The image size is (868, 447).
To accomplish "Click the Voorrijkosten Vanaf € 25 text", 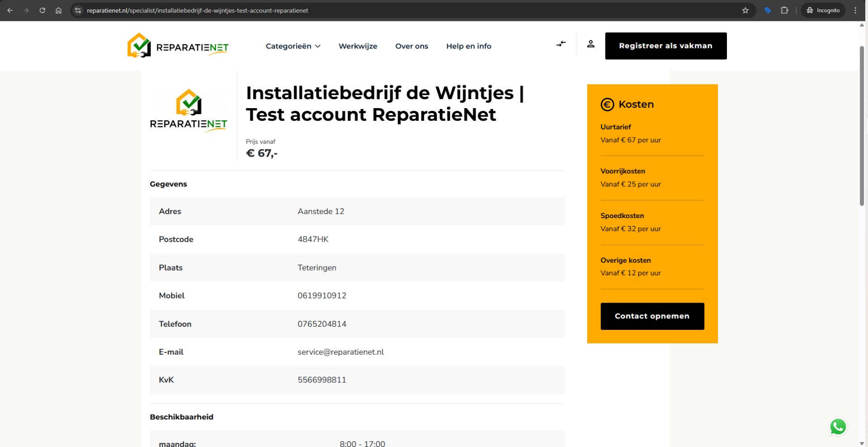I will click(x=631, y=178).
